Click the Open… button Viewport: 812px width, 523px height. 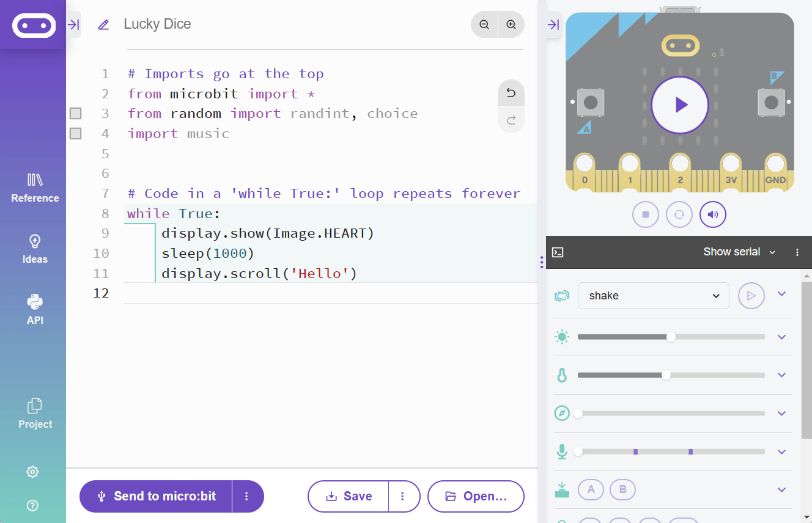pyautogui.click(x=476, y=496)
